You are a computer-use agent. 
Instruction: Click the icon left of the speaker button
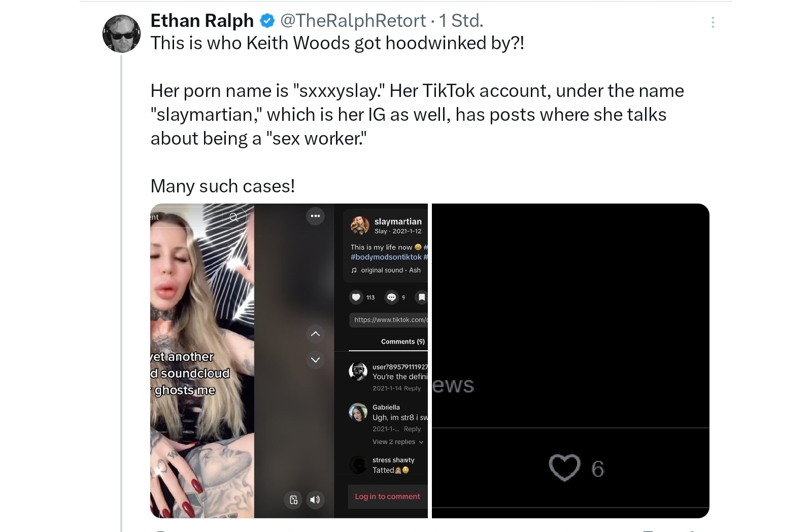click(x=293, y=500)
